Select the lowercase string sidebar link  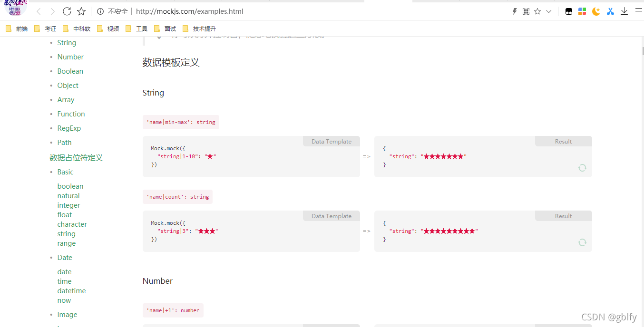point(67,234)
